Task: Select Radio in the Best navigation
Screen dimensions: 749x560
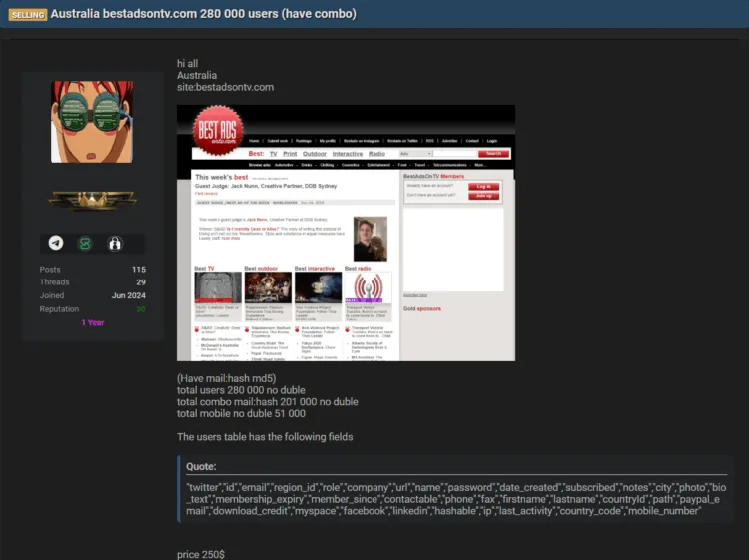Action: (x=376, y=154)
